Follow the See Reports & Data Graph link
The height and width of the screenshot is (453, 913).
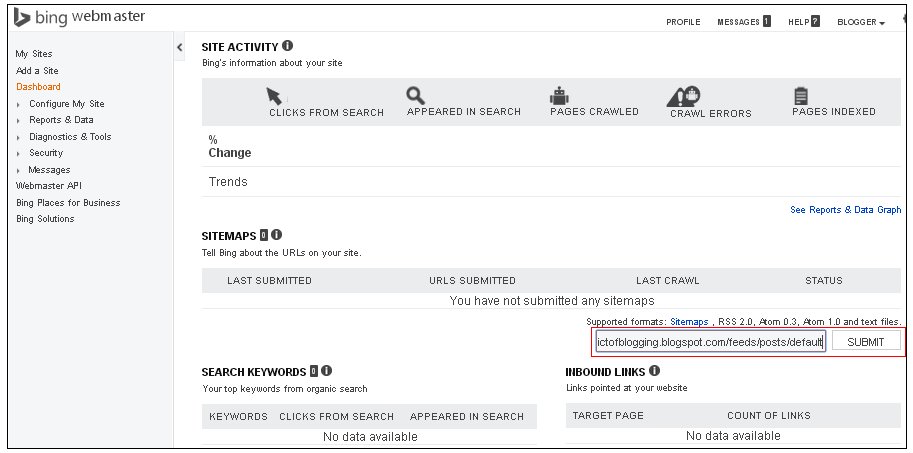[x=845, y=210]
